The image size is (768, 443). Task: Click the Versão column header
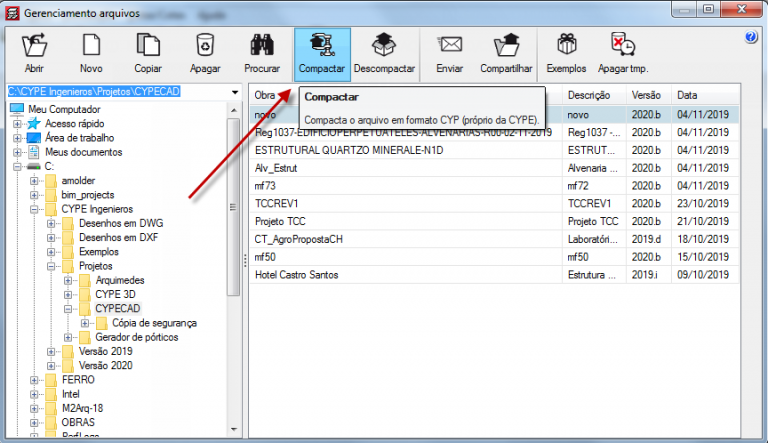(648, 95)
